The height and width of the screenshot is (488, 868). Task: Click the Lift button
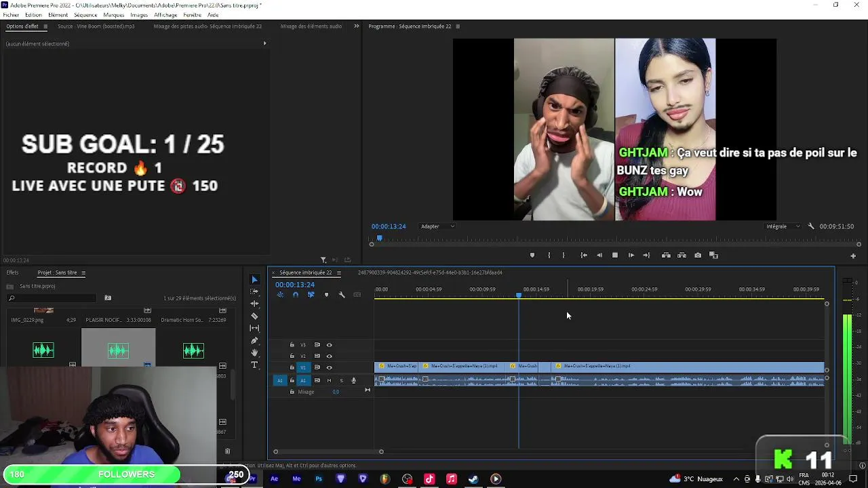coord(666,256)
